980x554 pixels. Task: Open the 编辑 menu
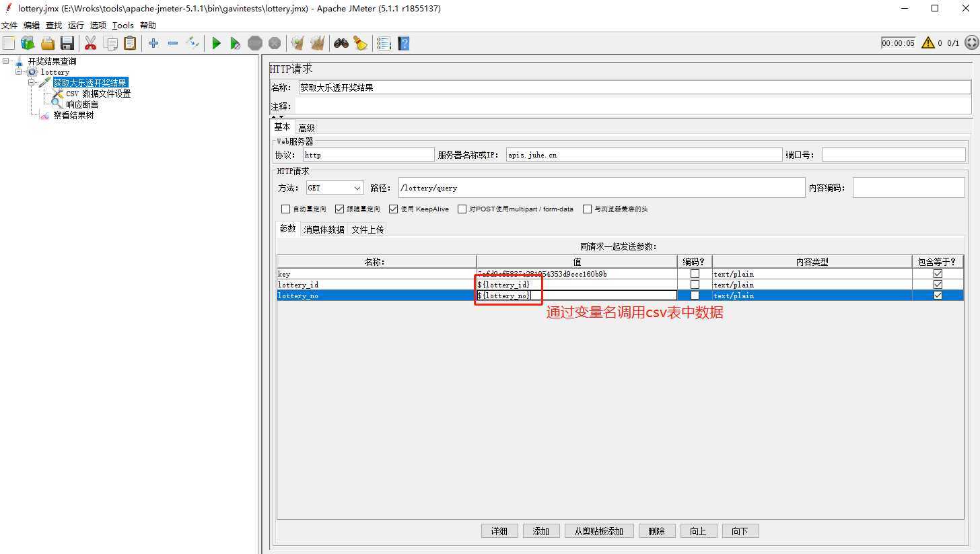coord(32,26)
